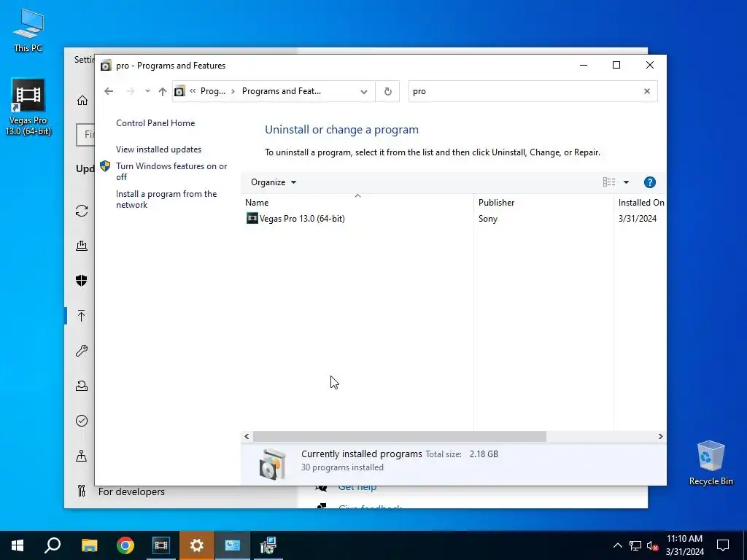
Task: Sort by the Name column header
Action: [x=357, y=203]
